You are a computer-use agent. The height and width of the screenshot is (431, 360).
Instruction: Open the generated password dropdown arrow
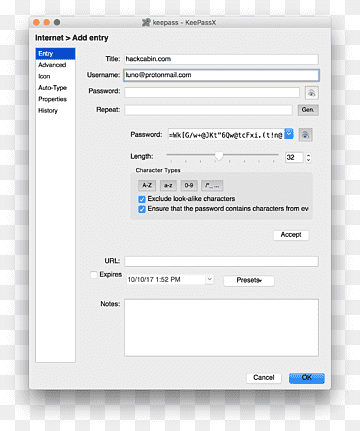tap(289, 134)
